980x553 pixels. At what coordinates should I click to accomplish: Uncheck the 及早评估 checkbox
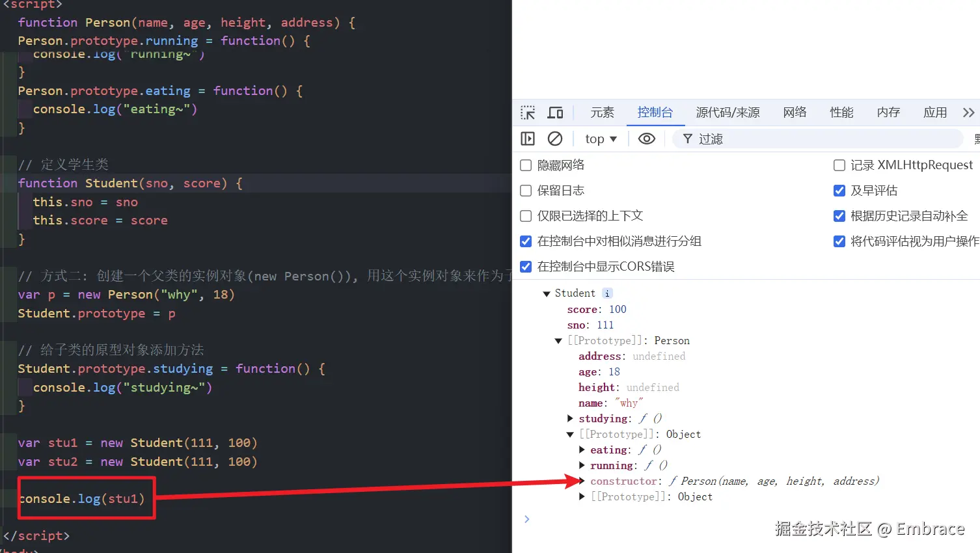(x=839, y=191)
